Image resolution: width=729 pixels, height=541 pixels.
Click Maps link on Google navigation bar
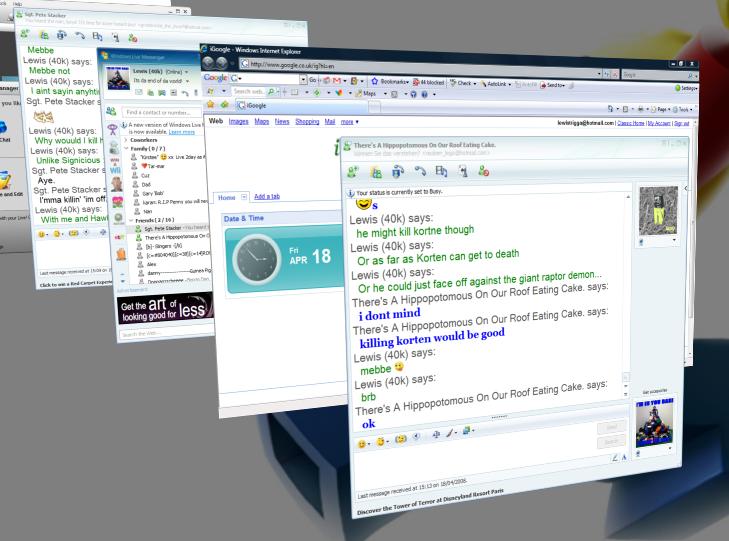[262, 121]
